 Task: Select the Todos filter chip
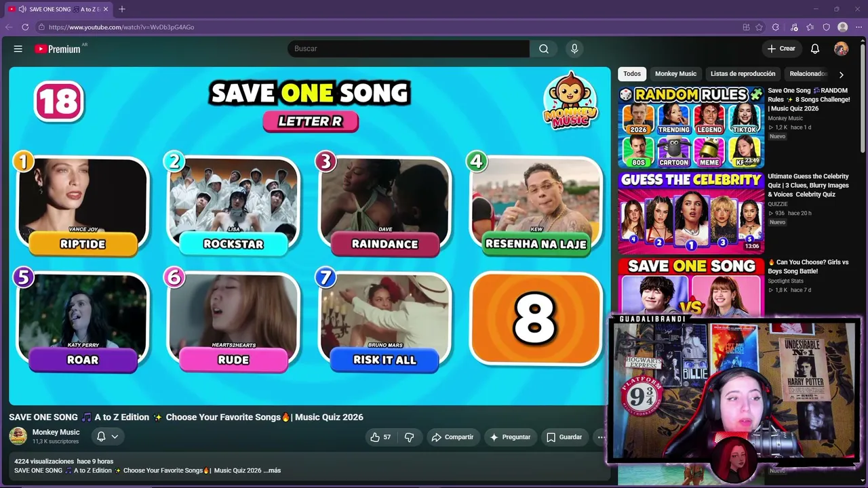pos(632,74)
